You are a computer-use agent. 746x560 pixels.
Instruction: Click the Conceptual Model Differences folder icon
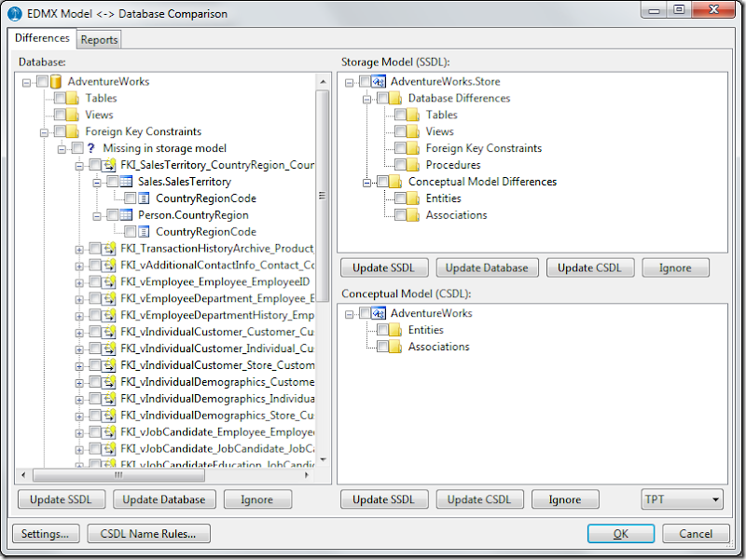coord(395,182)
